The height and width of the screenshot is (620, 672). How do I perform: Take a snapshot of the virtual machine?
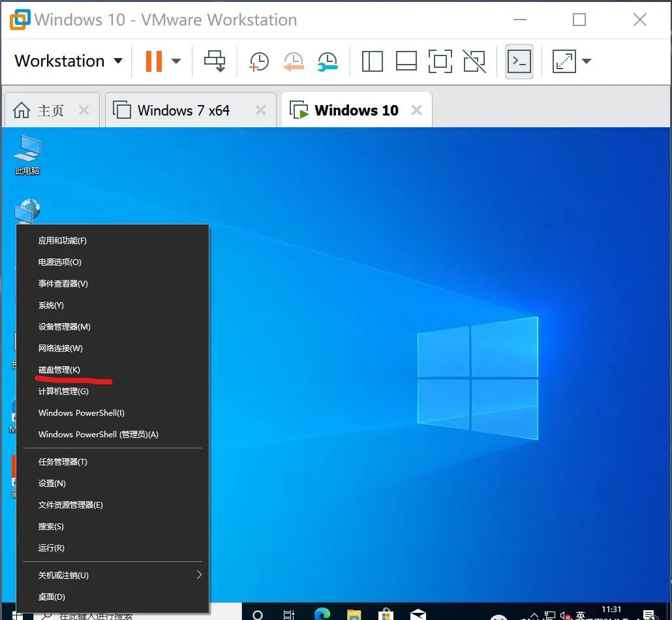(x=258, y=61)
